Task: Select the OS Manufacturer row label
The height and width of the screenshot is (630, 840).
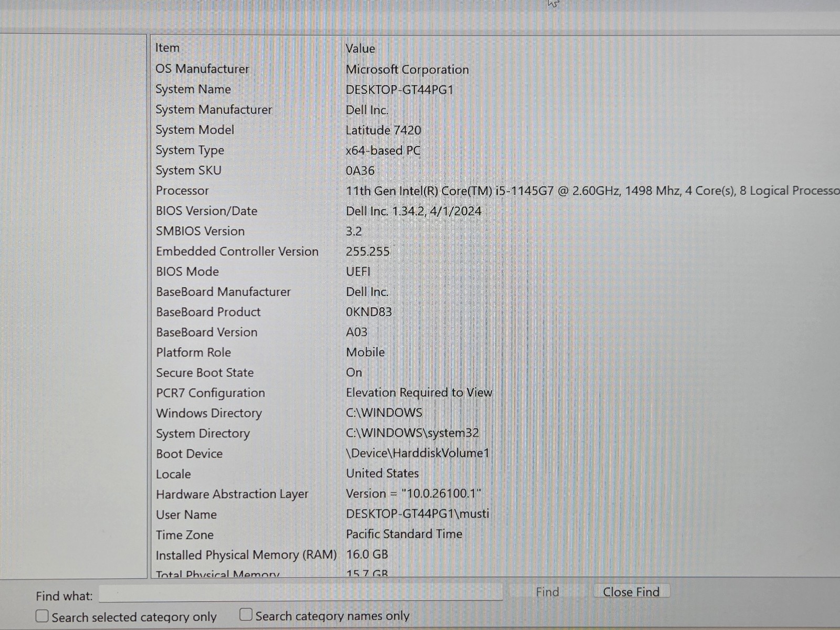Action: (x=202, y=69)
